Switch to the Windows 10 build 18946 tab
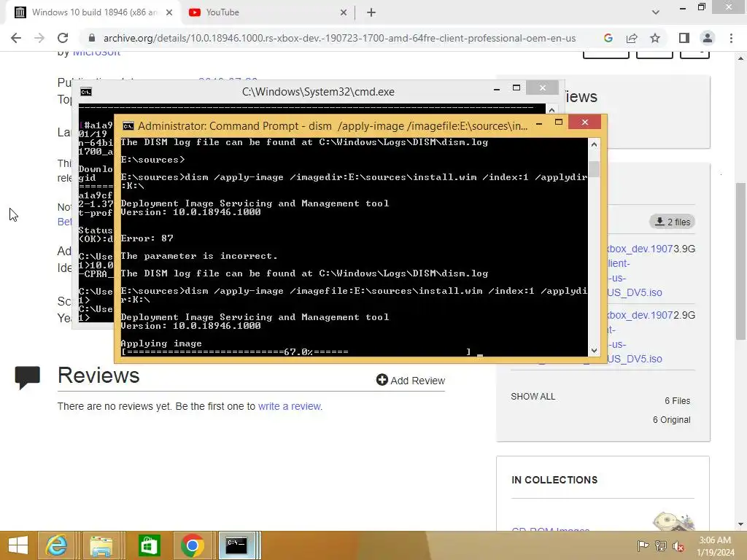747x560 pixels. pos(93,12)
